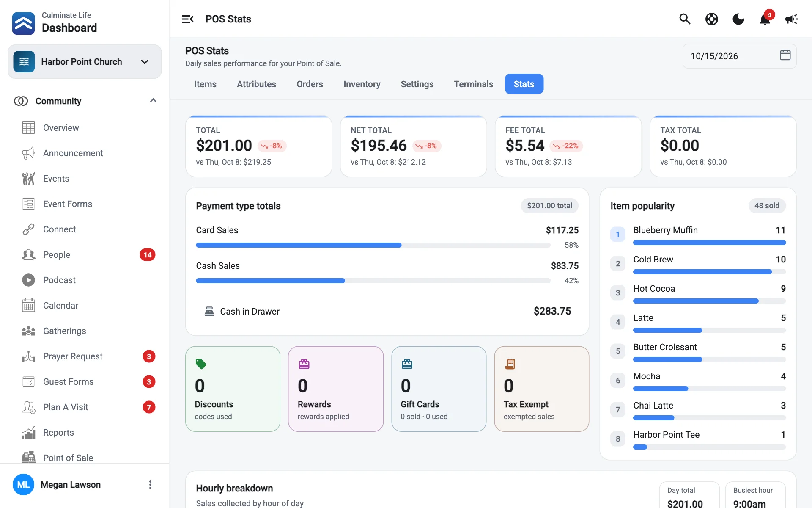812x508 pixels.
Task: Click the Gift Cards card
Action: click(439, 389)
